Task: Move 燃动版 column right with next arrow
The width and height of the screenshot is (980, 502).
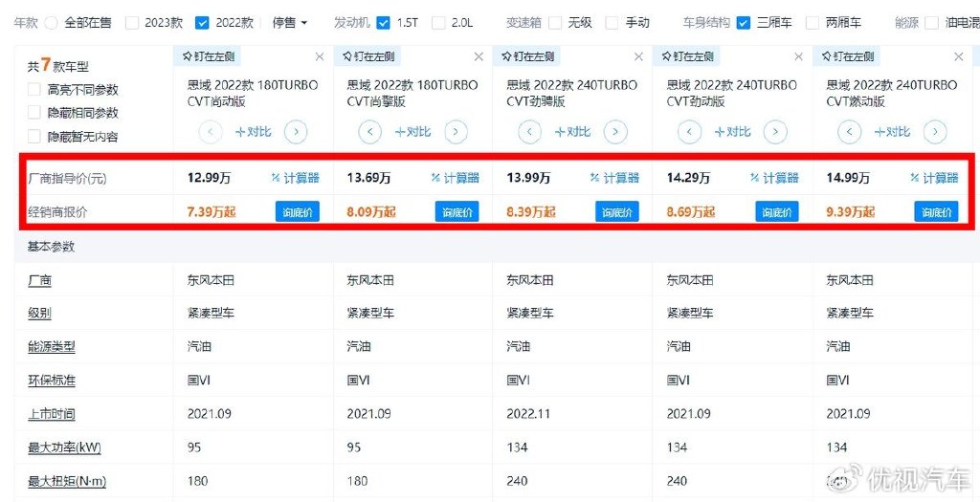Action: (935, 132)
